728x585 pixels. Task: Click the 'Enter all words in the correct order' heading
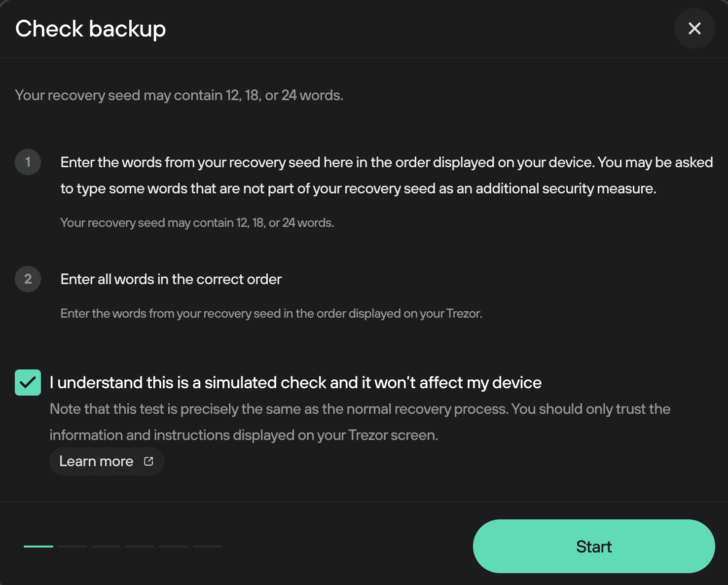(x=171, y=279)
